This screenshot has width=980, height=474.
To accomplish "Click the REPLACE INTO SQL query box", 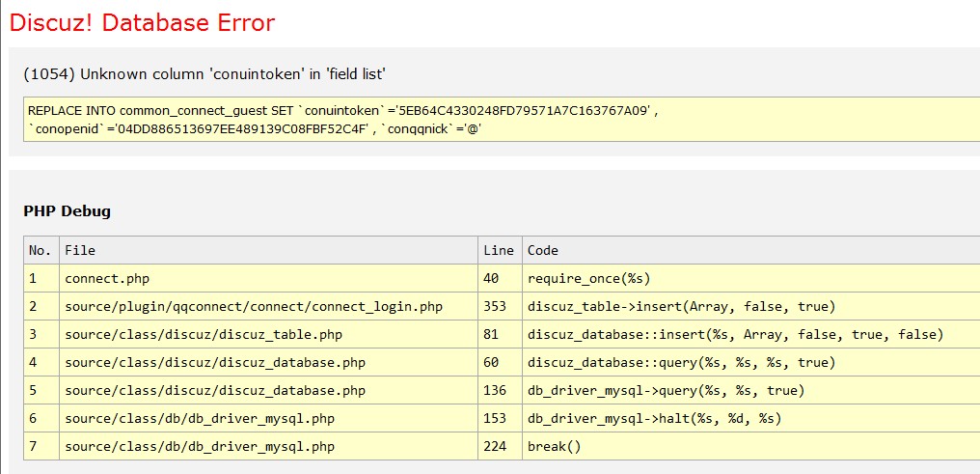I will (x=342, y=120).
